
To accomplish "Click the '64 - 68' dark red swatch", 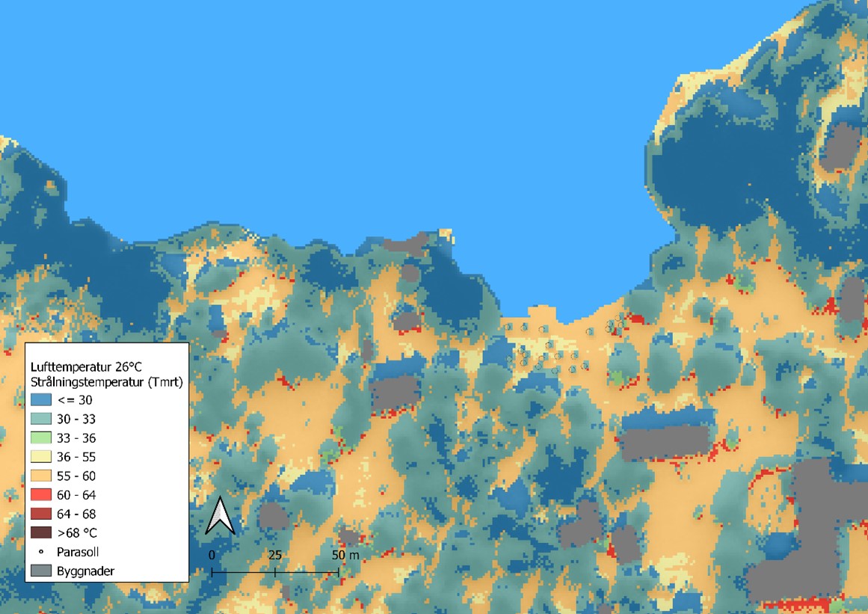I will pos(42,514).
